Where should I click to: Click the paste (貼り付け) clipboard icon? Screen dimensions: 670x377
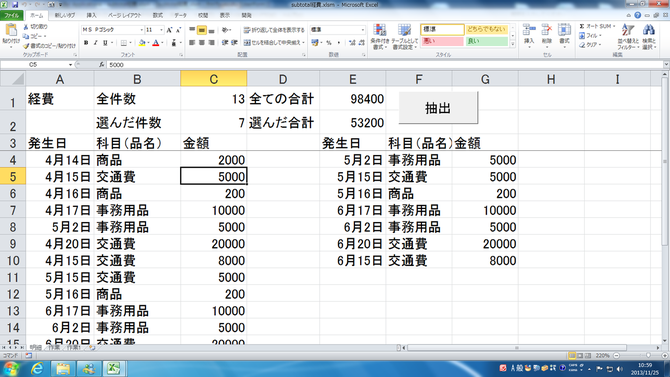[11, 32]
